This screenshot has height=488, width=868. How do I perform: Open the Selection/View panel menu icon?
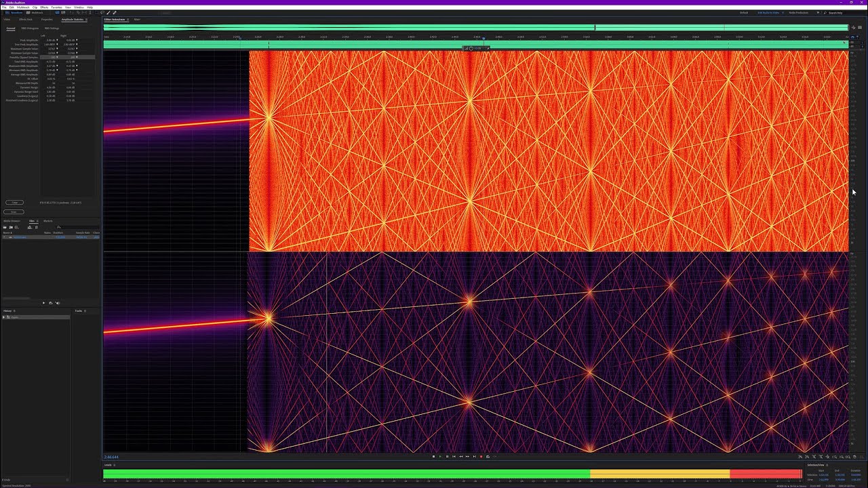[827, 465]
